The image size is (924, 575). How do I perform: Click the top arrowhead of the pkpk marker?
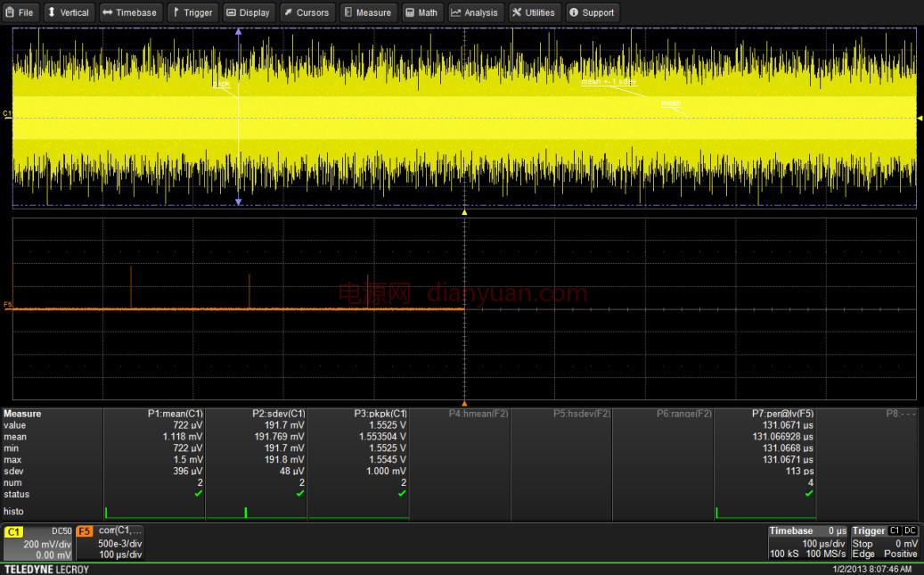tap(238, 31)
